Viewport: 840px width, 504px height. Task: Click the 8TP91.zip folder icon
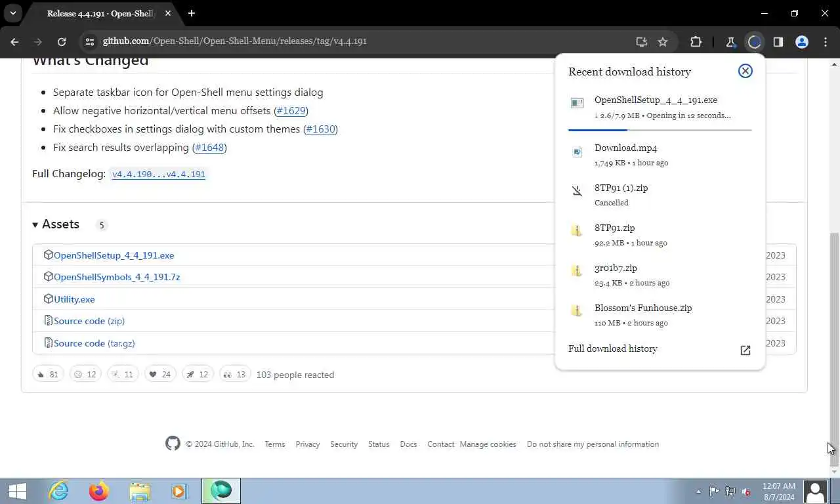(576, 231)
